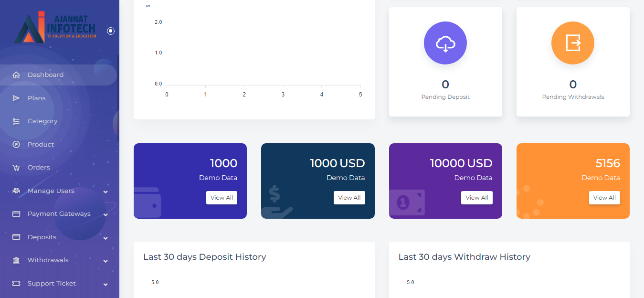The height and width of the screenshot is (298, 644).
Task: Click the Ajannat Infotech logo
Action: click(x=55, y=28)
